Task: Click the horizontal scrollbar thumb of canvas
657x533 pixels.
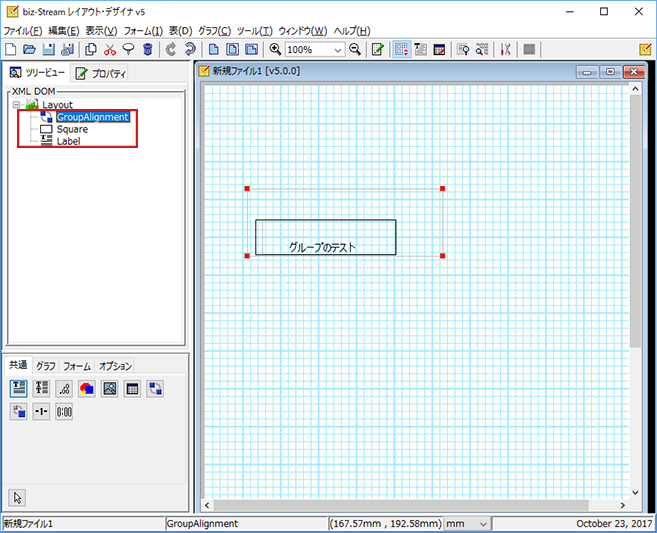Action: tap(401, 505)
